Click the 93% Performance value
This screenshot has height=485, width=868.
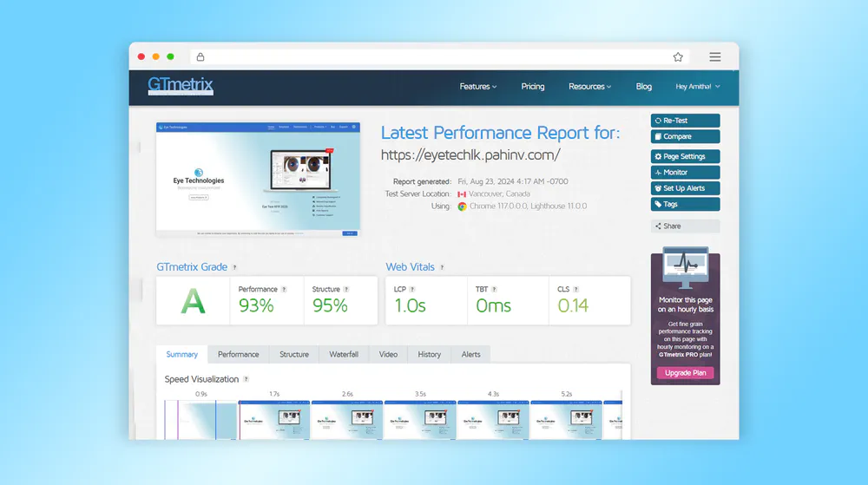pyautogui.click(x=256, y=305)
